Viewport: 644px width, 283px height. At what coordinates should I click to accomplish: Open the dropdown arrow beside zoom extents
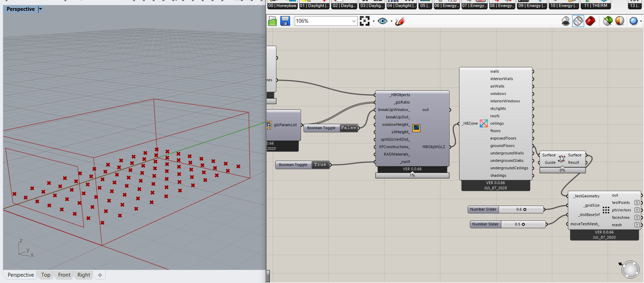[x=374, y=21]
